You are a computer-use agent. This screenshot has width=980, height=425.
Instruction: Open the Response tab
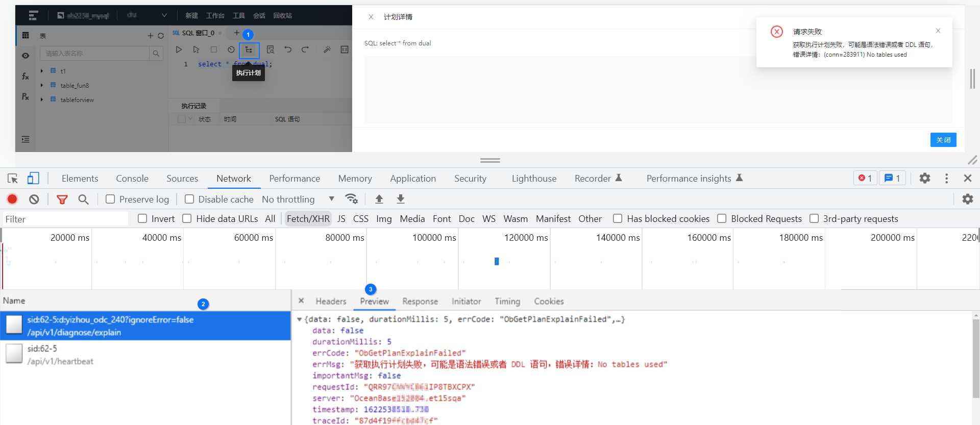coord(420,302)
